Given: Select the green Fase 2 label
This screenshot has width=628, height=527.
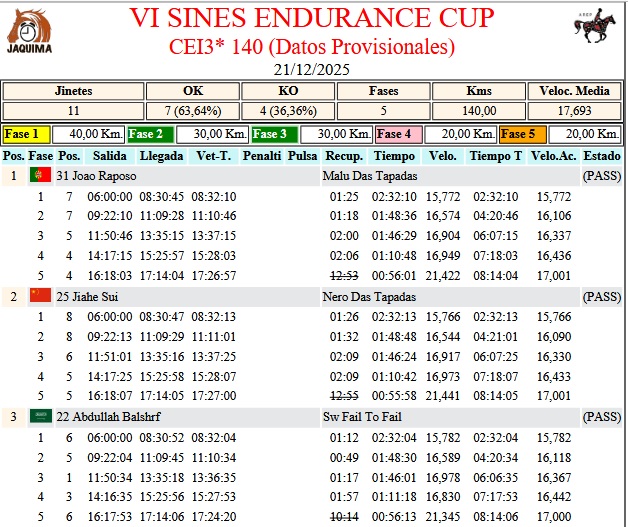Looking at the screenshot, I should coord(151,134).
